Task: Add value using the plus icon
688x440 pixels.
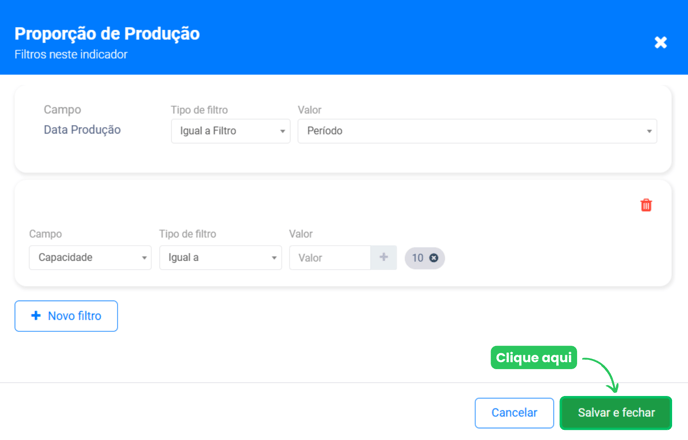Action: point(384,258)
